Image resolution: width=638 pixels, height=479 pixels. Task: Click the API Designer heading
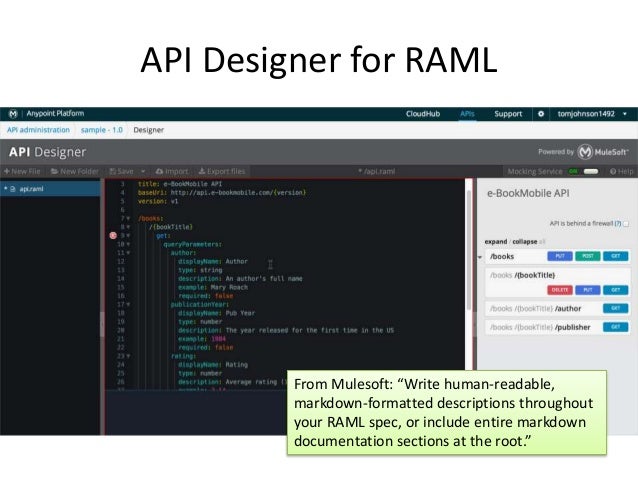47,152
